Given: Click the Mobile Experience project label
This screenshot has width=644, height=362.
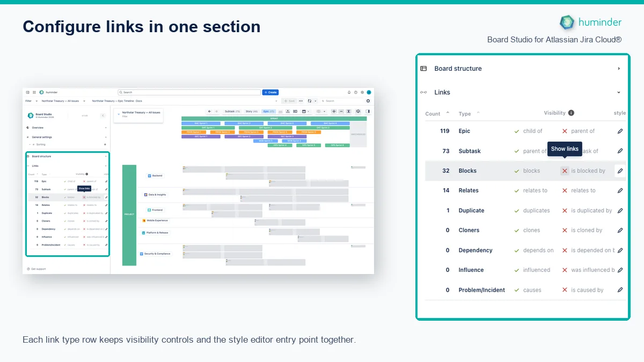Looking at the screenshot, I should pos(155,220).
